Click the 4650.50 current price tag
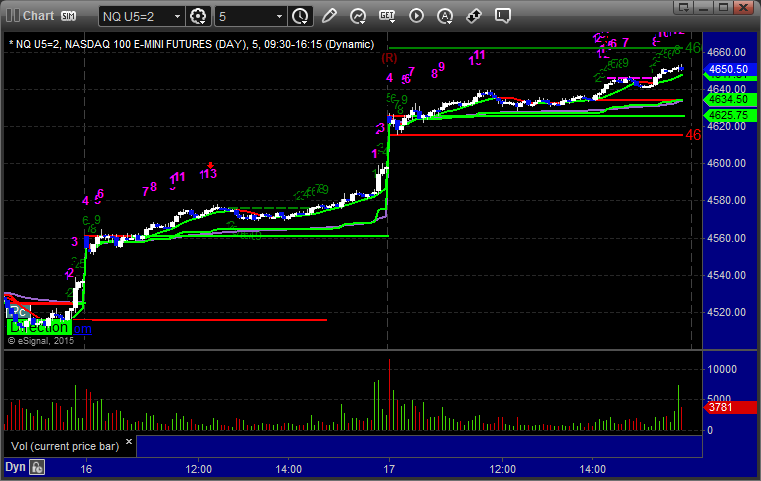Viewport: 761px width, 481px height. (x=729, y=69)
